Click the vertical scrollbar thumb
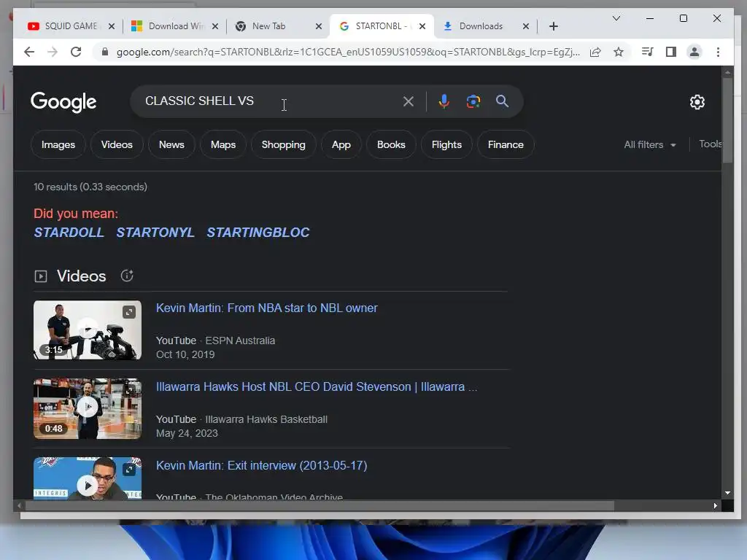 [727, 120]
